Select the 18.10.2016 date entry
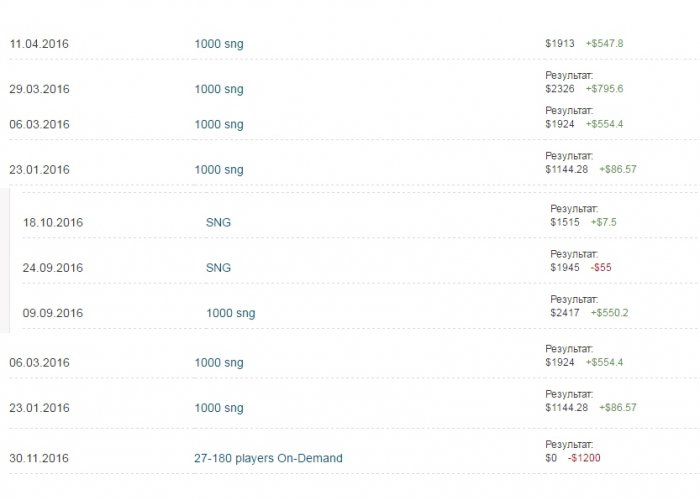Screen dimensions: 700x500 click(53, 222)
